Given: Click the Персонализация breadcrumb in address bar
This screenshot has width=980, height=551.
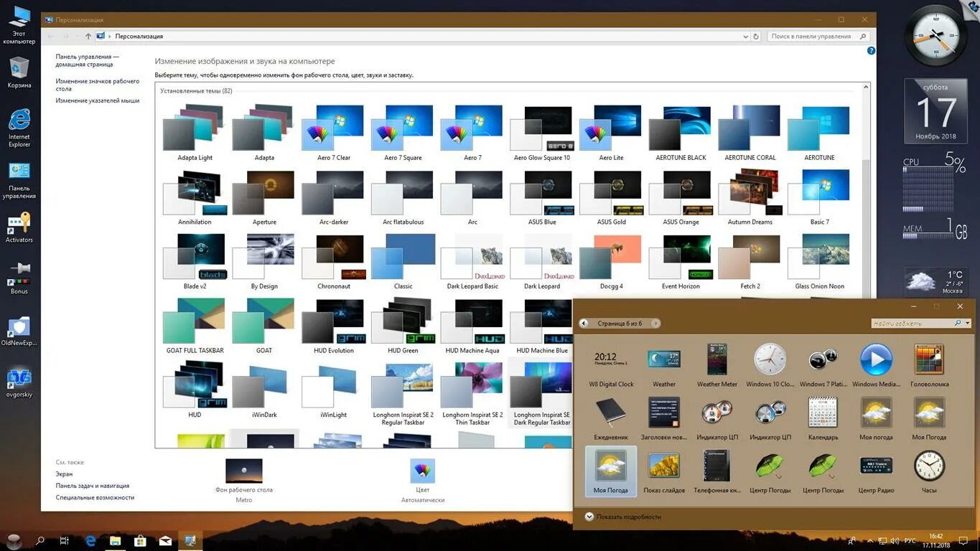Looking at the screenshot, I should point(139,36).
